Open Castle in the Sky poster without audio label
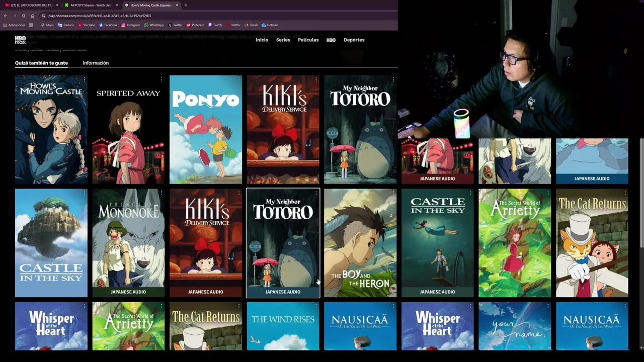644x362 pixels. 51,243
